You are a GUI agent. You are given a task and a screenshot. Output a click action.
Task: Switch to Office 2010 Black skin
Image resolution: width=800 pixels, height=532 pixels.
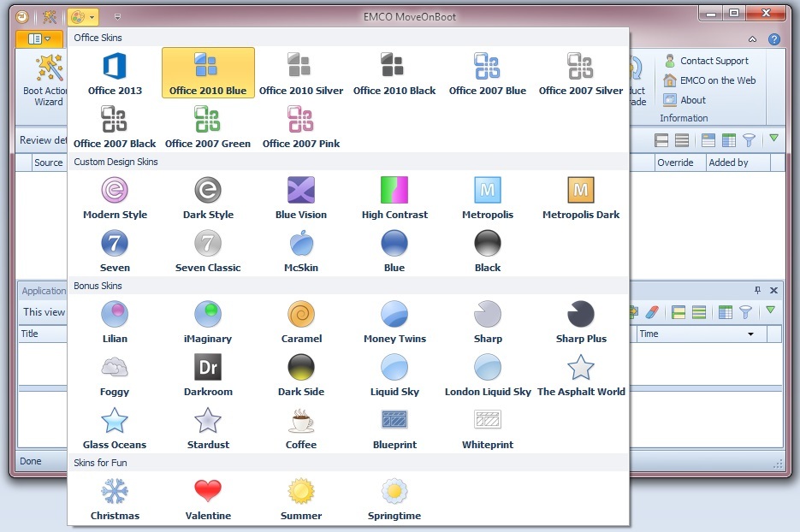coord(394,74)
